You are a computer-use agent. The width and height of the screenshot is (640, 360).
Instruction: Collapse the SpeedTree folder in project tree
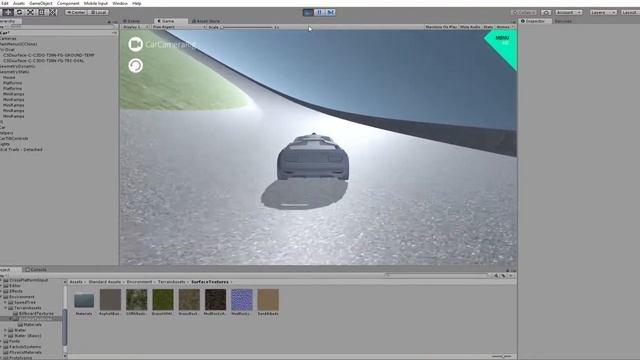pos(5,302)
